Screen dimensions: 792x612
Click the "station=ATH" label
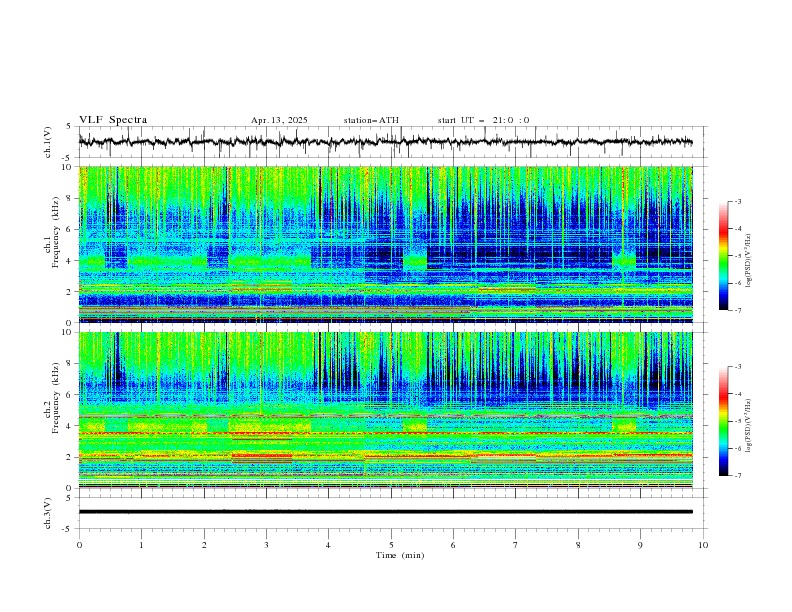371,120
